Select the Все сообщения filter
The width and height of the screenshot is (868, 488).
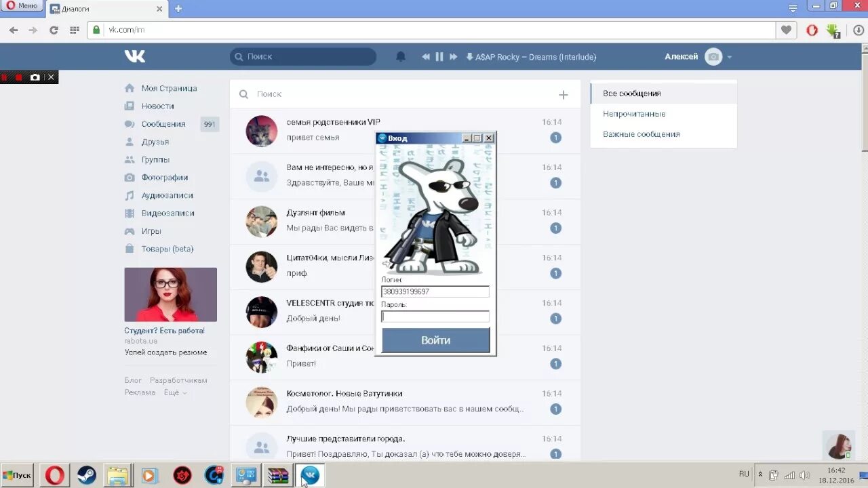pos(663,94)
